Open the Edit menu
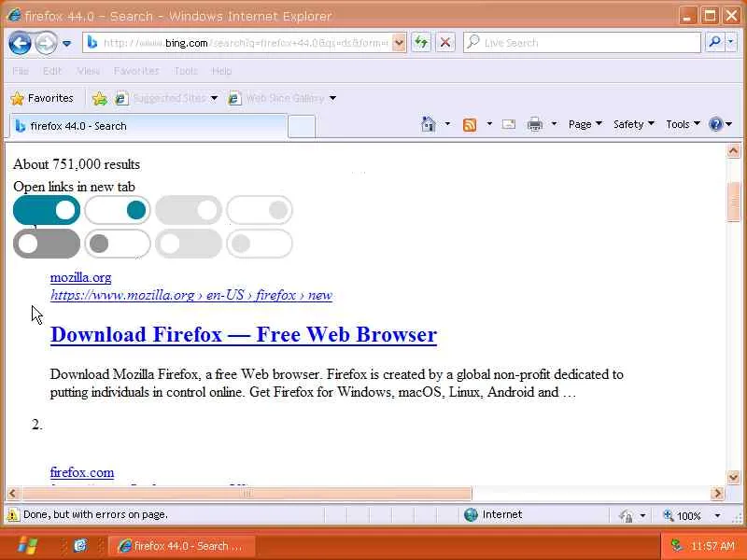Screen dimensions: 747x560 click(x=52, y=71)
